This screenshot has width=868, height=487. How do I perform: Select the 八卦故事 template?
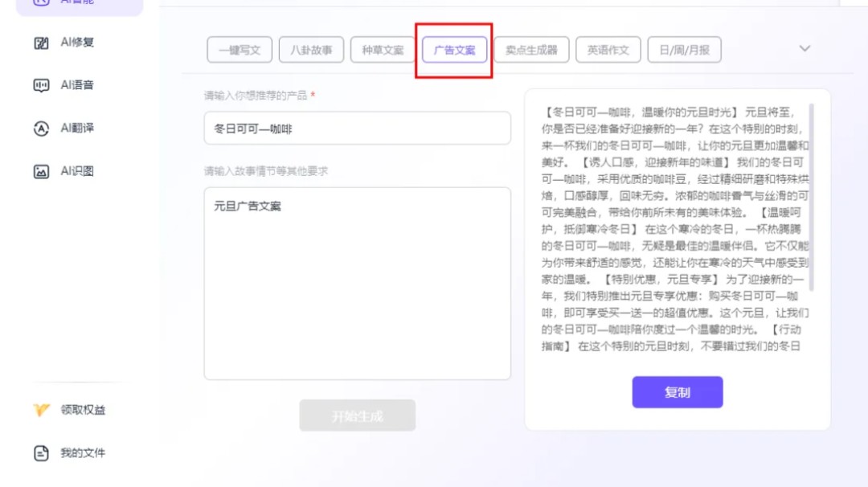312,49
